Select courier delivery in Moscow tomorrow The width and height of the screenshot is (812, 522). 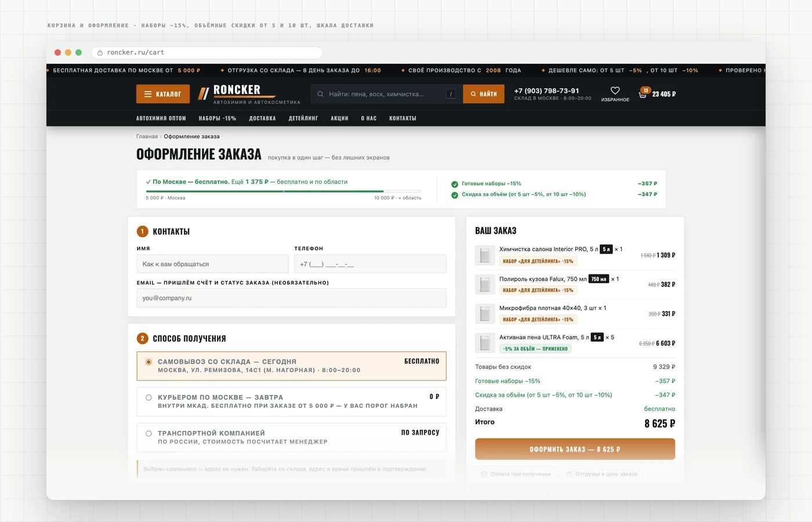292,402
